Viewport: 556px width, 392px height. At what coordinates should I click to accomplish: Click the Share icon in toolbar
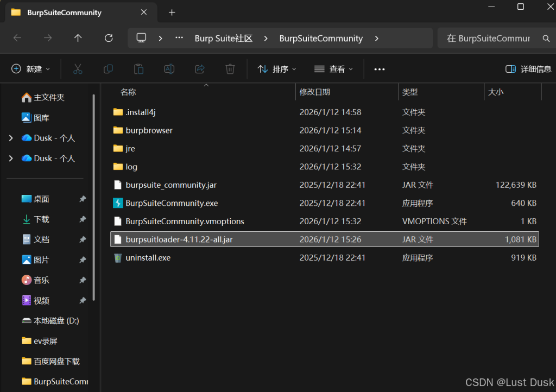tap(199, 69)
